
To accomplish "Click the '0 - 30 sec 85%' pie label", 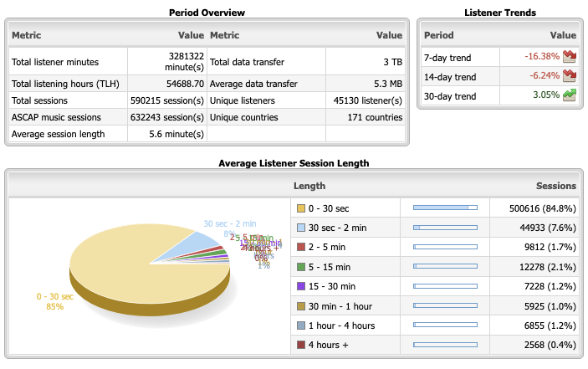I will [54, 301].
